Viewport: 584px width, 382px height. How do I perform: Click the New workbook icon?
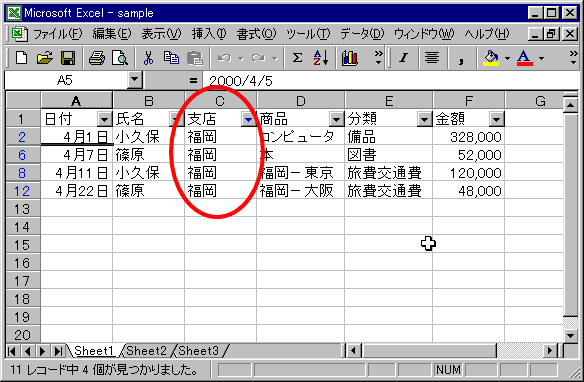click(x=22, y=58)
